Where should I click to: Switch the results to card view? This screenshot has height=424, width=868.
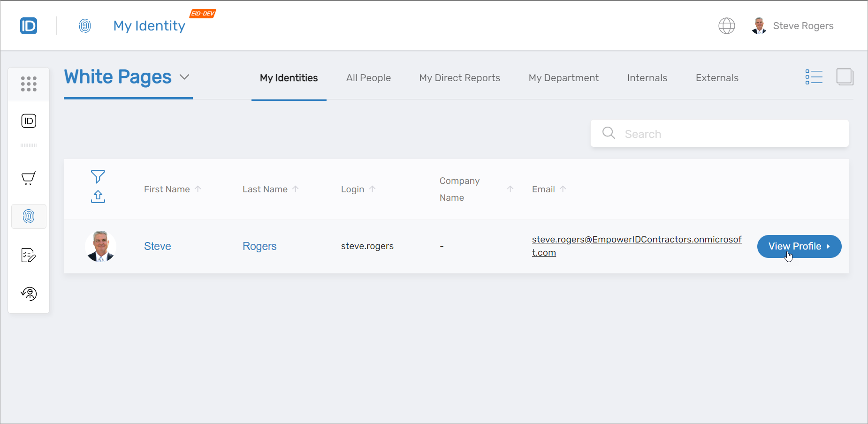(x=845, y=77)
